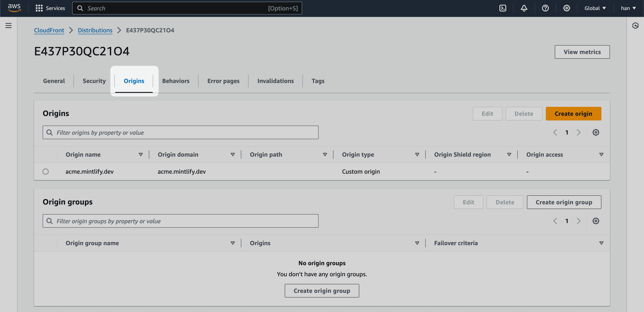Sort Origin groups by Origins column
This screenshot has height=312, width=644.
pyautogui.click(x=417, y=243)
